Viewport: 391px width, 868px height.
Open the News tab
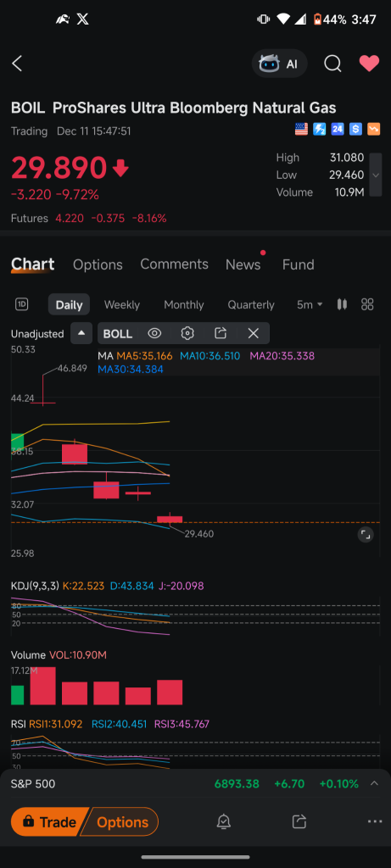[x=243, y=264]
